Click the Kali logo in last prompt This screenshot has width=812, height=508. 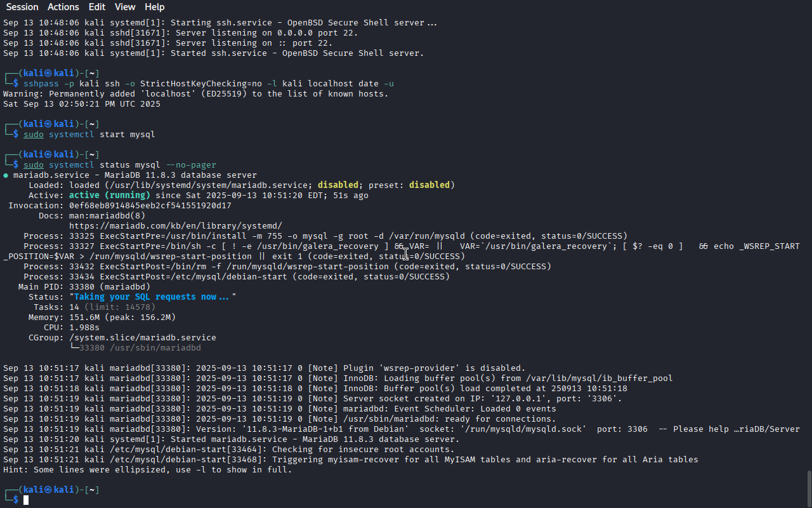coord(48,490)
